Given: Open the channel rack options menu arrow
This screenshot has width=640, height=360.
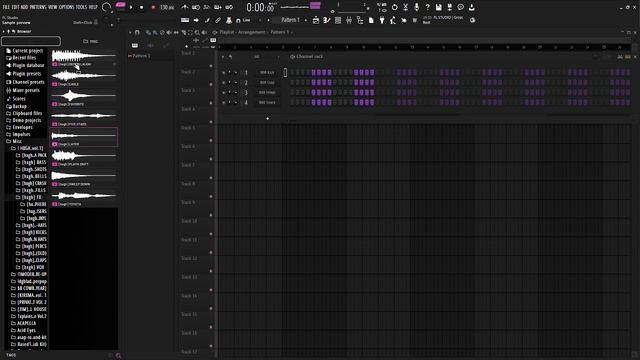Looking at the screenshot, I should 223,57.
